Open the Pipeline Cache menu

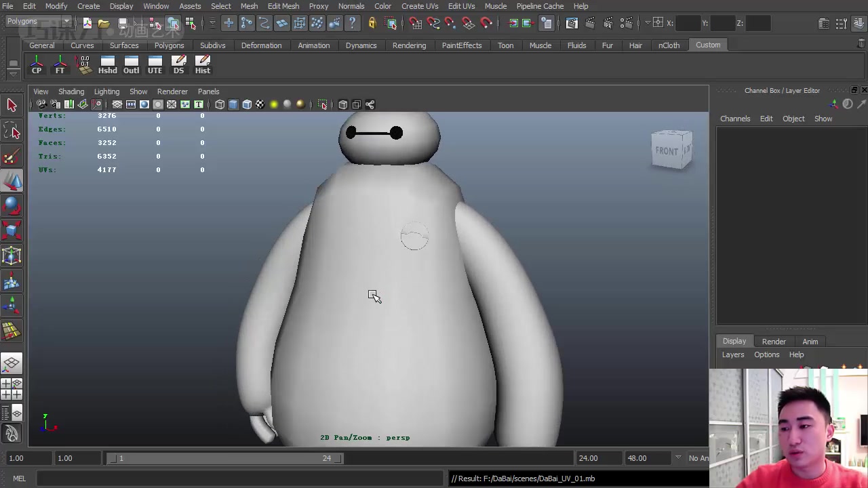(540, 6)
